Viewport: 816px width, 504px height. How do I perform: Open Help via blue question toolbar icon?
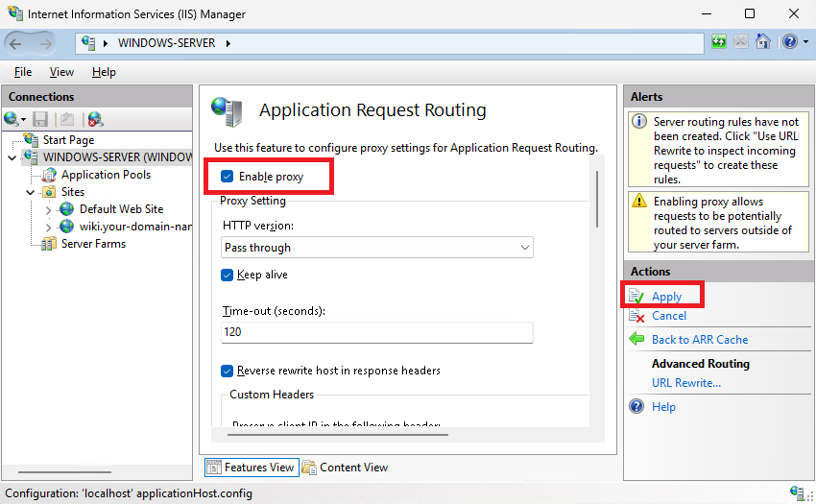pyautogui.click(x=790, y=41)
